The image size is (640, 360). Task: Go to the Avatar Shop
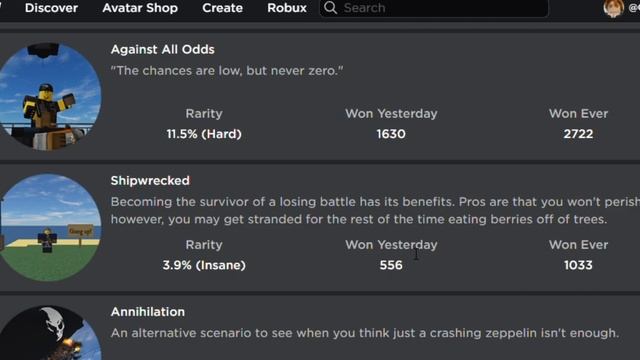pyautogui.click(x=140, y=8)
